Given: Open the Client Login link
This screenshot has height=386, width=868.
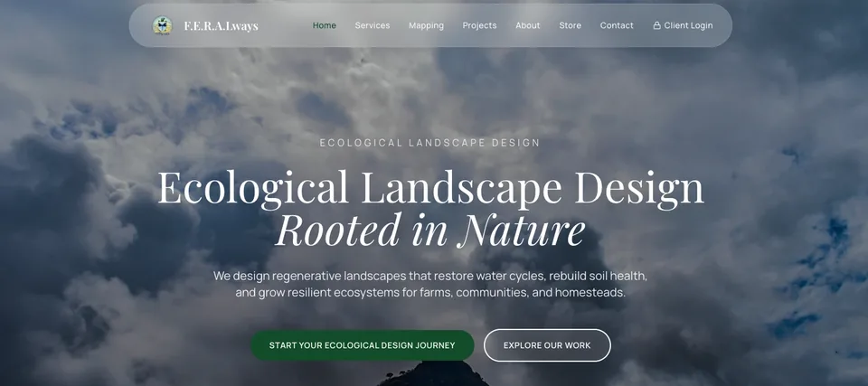Looking at the screenshot, I should 684,25.
